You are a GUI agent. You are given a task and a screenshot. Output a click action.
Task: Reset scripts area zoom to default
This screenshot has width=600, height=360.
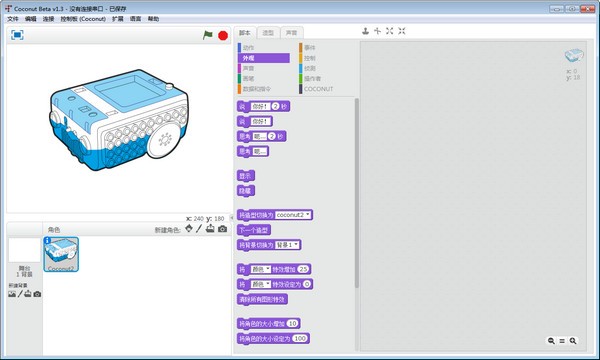click(x=562, y=340)
